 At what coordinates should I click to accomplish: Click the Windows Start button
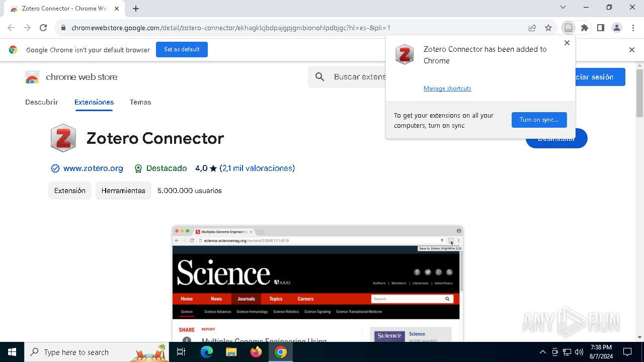(x=12, y=352)
